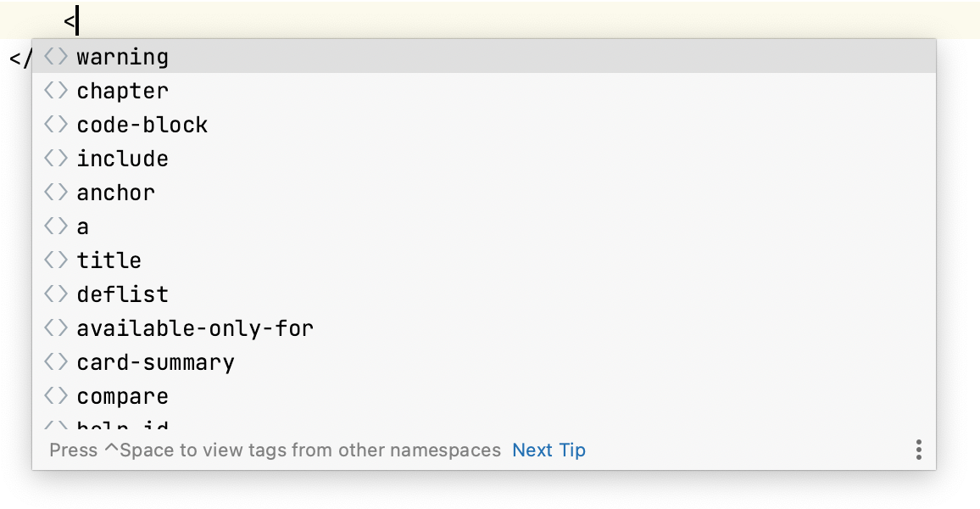Click the tag icon beside "anchor"

pyautogui.click(x=55, y=192)
